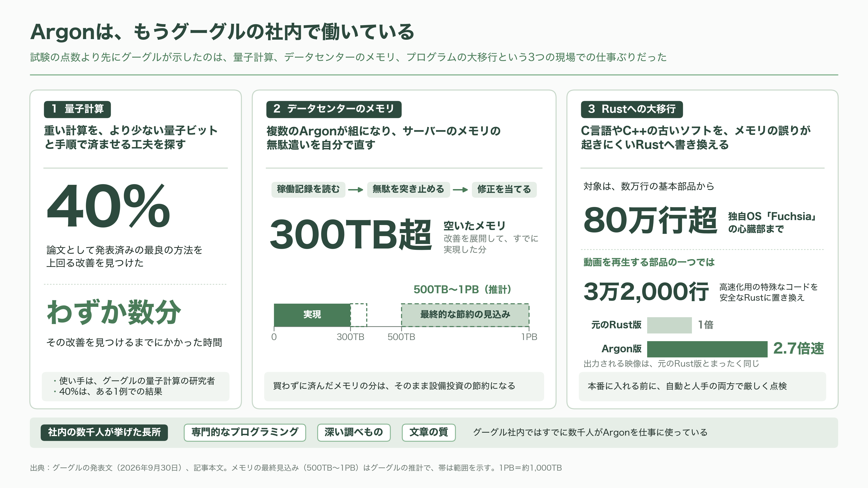Click the '空いたメモリ' caption
This screenshot has height=488, width=868.
(x=474, y=226)
